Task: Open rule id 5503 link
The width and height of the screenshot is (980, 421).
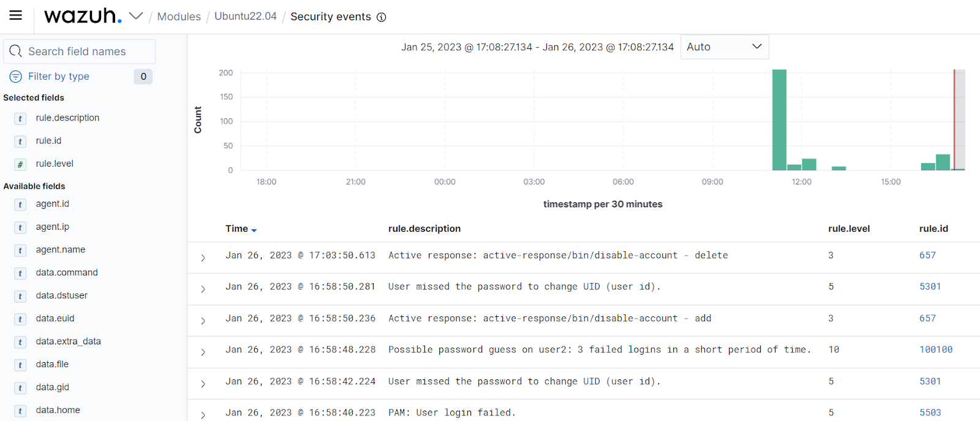Action: click(x=930, y=413)
